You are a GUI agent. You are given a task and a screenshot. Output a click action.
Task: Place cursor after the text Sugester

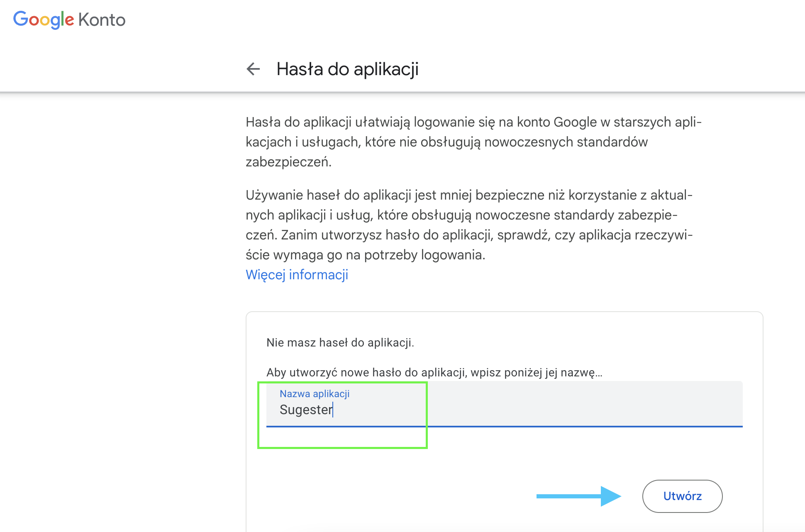click(x=334, y=410)
